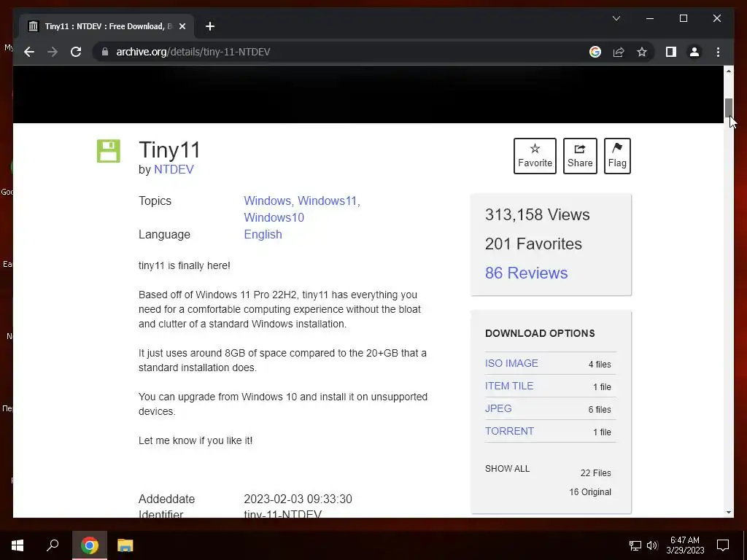The width and height of the screenshot is (747, 560).
Task: Click the scrollbar down arrow
Action: click(729, 513)
